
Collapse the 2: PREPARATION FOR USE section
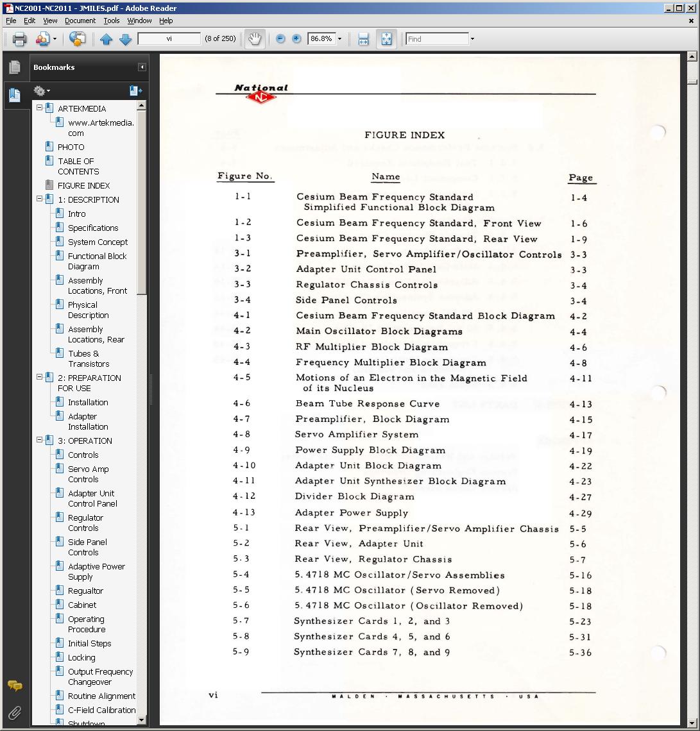click(x=40, y=376)
